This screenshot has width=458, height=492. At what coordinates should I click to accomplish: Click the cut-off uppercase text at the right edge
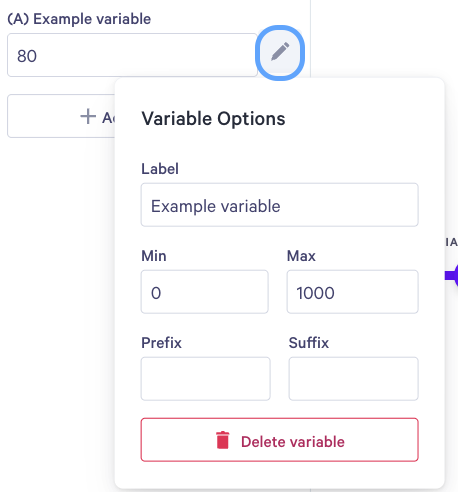452,242
